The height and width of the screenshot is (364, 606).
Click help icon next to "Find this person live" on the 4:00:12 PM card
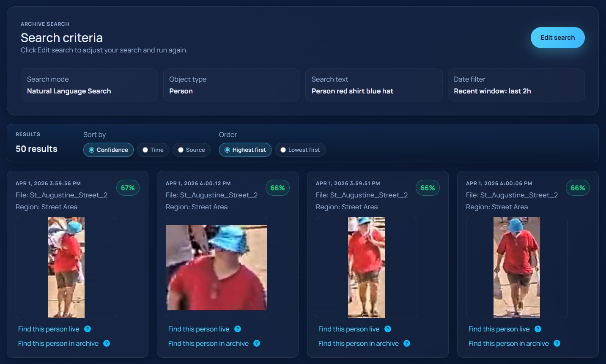click(238, 329)
